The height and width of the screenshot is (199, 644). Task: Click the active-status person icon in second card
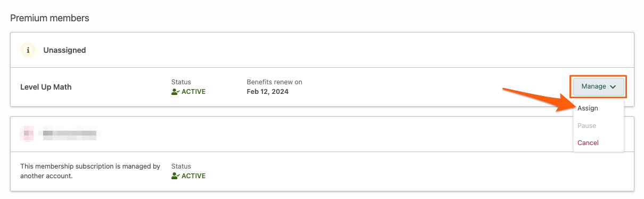click(x=176, y=176)
